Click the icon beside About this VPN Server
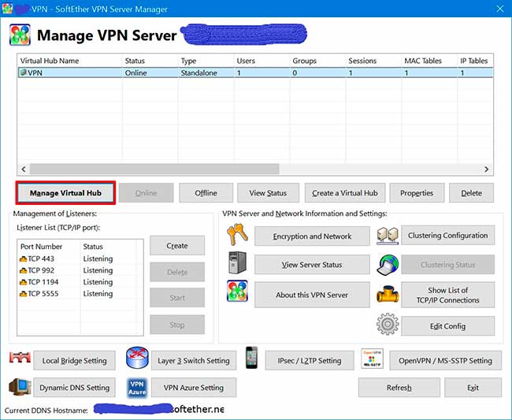This screenshot has width=512, height=420. pos(237,291)
